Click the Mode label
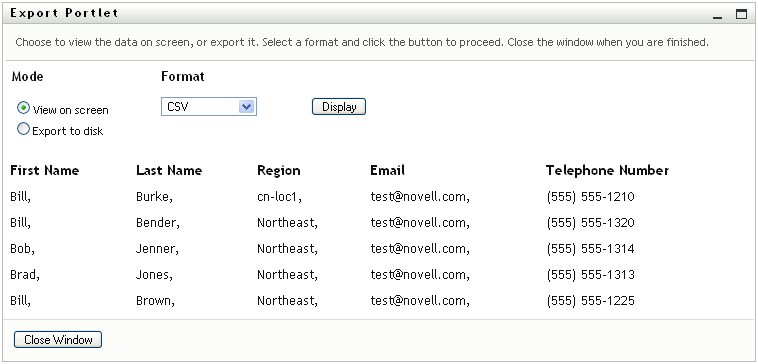The image size is (758, 364). 28,76
